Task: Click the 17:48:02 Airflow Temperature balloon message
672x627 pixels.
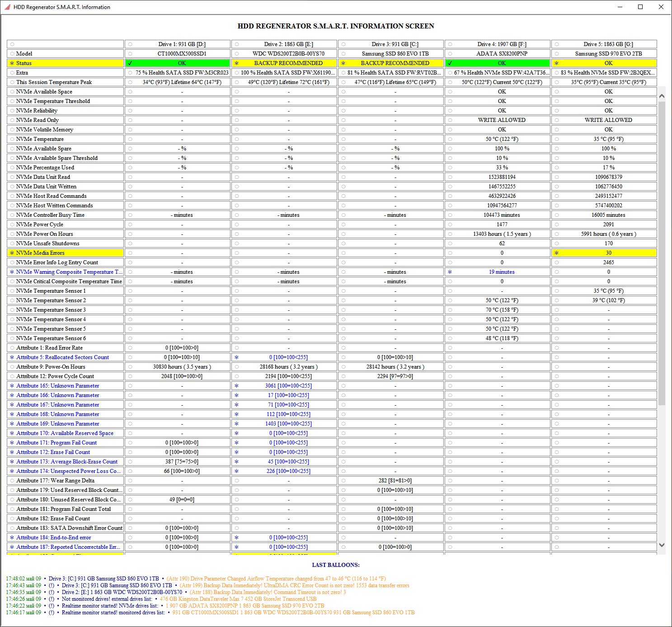Action: [276, 579]
